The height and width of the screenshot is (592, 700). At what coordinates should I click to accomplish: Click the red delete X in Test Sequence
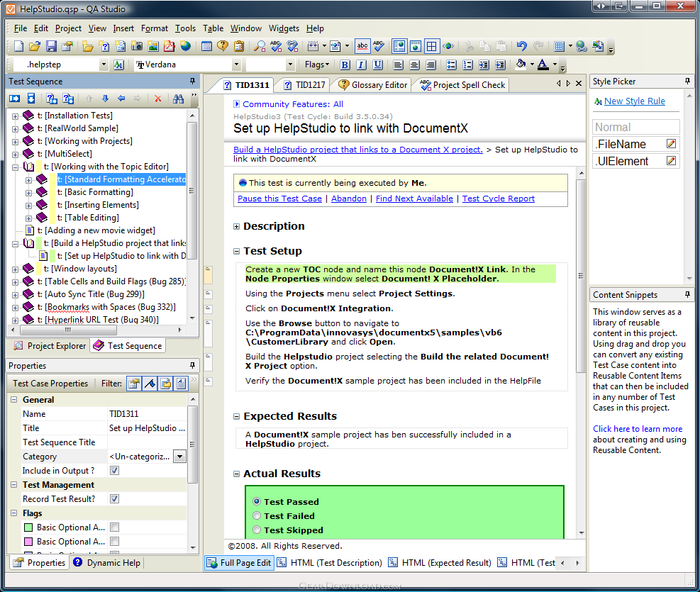(157, 99)
